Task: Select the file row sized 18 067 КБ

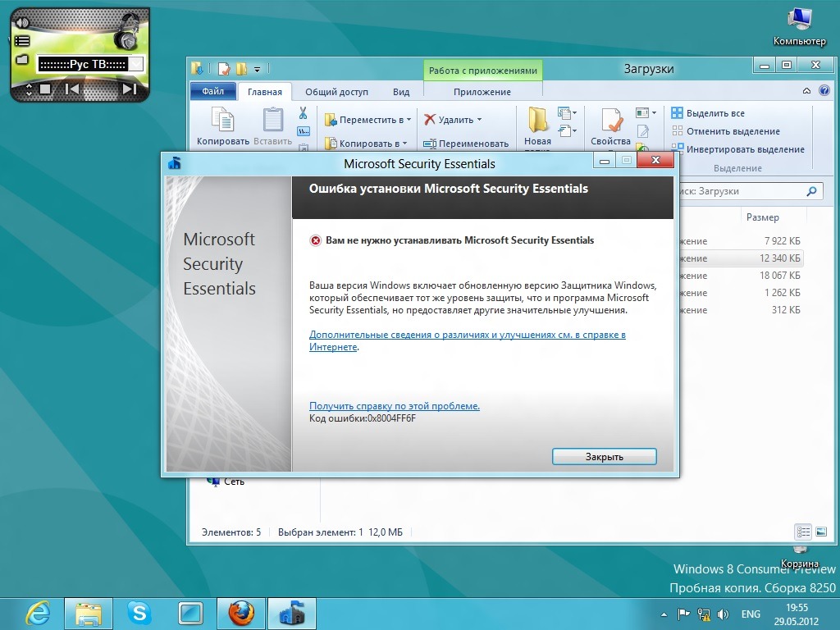Action: coord(741,276)
